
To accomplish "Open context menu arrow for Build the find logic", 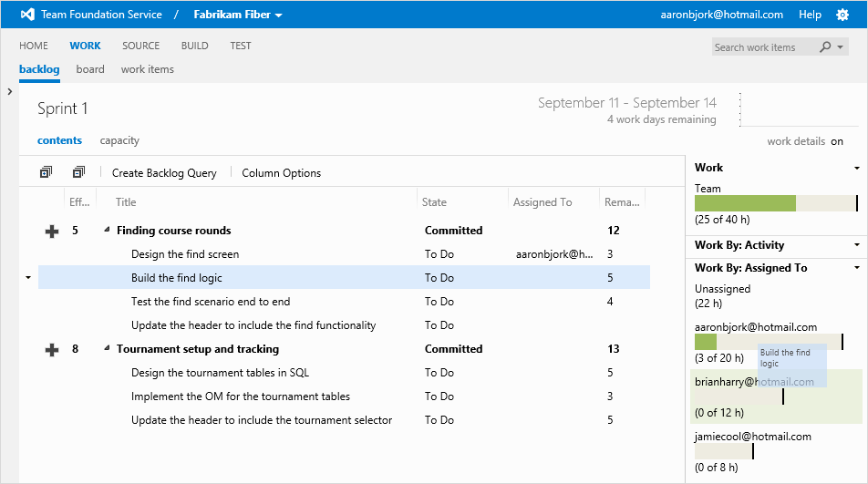I will pyautogui.click(x=28, y=278).
